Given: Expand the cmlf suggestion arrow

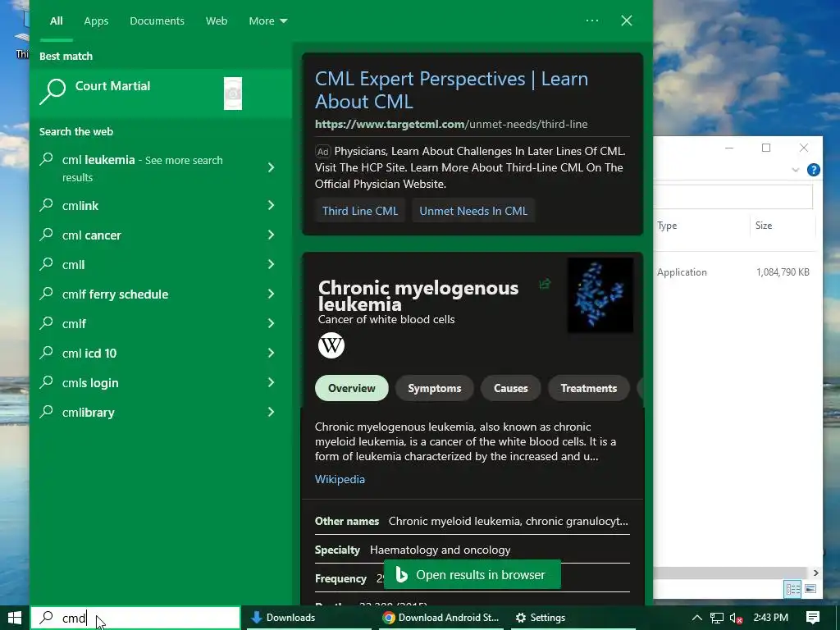Looking at the screenshot, I should point(271,323).
